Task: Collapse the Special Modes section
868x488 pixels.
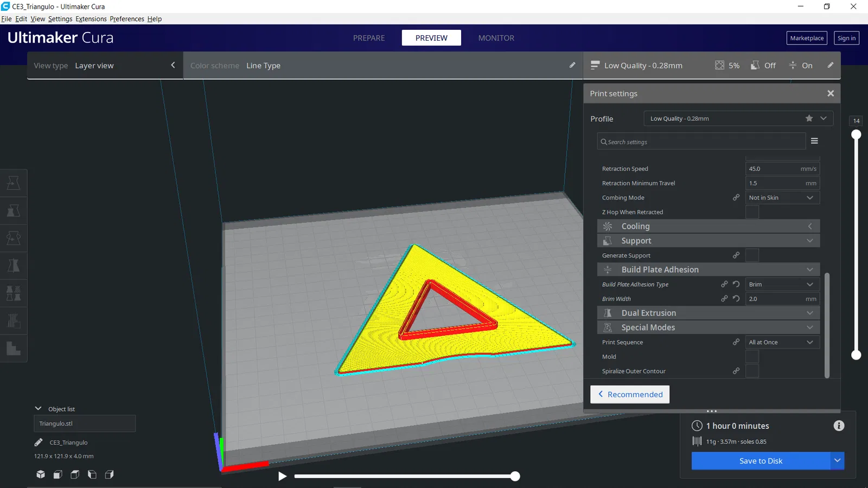Action: coord(709,328)
